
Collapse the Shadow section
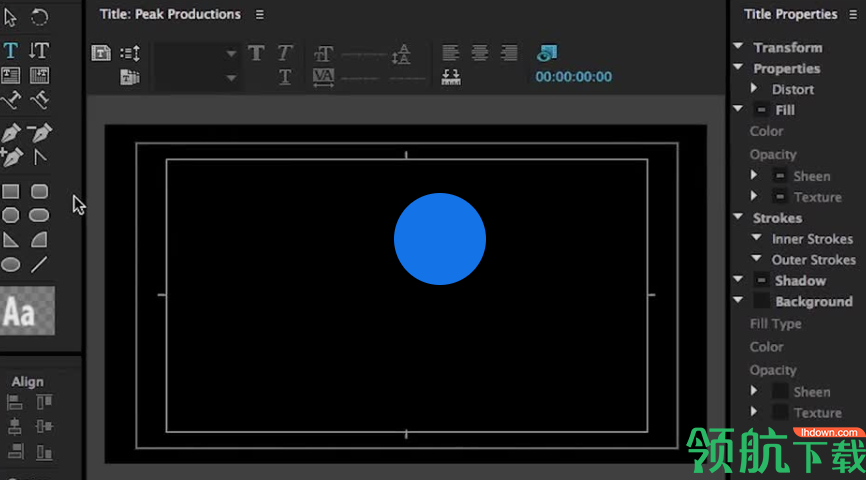pyautogui.click(x=738, y=279)
